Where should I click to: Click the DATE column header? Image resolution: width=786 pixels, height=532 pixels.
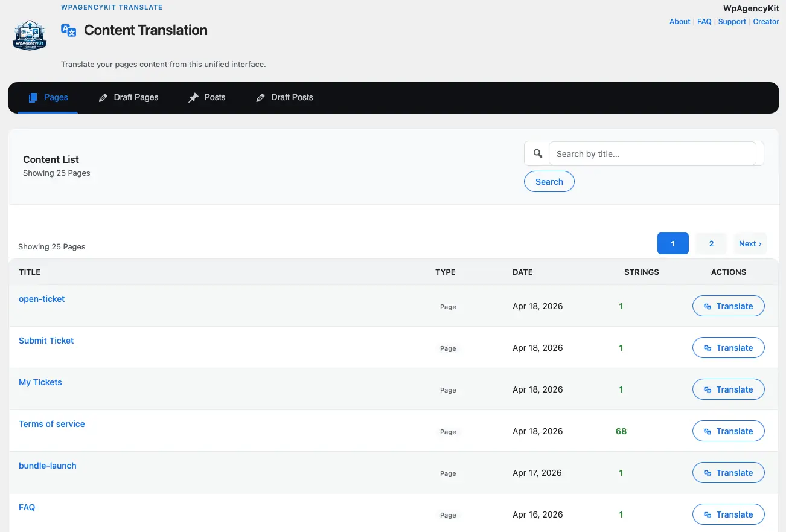pos(523,272)
